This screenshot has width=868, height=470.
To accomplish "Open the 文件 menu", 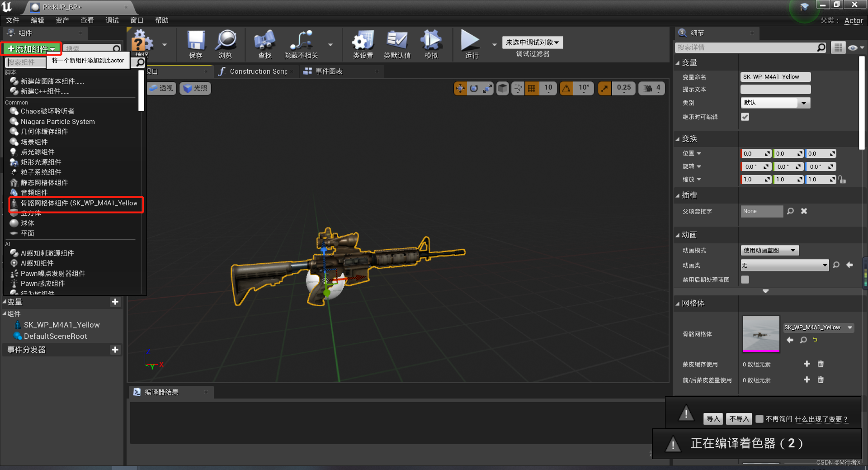I will (x=13, y=20).
